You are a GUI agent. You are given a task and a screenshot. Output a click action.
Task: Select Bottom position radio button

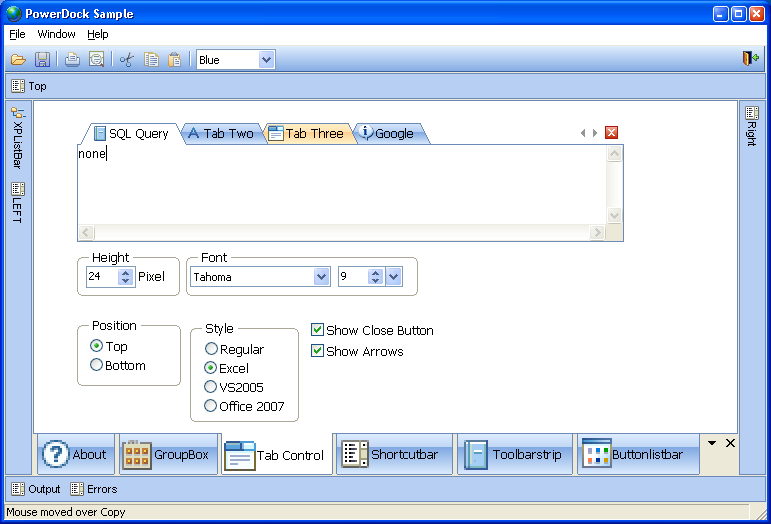tap(97, 365)
